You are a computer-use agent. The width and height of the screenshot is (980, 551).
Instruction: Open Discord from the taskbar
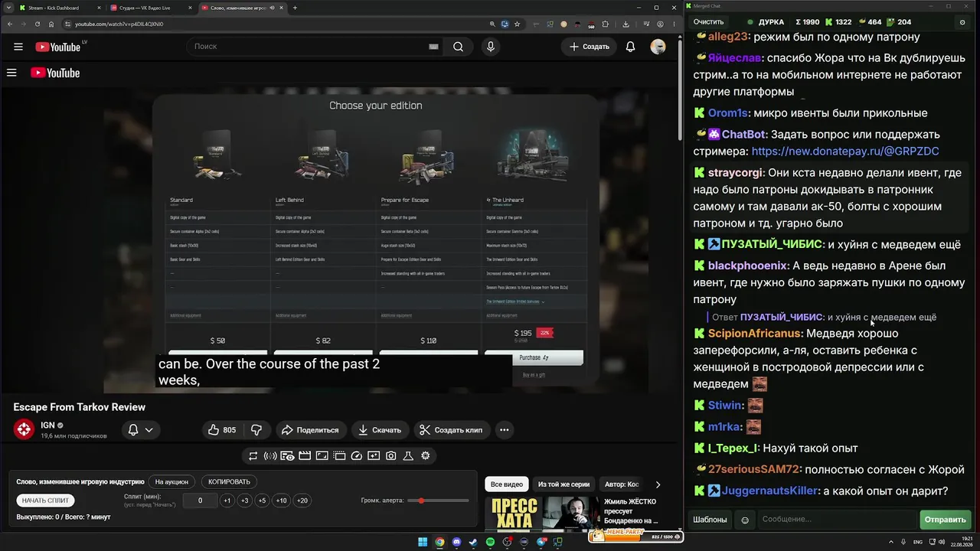[x=456, y=543]
